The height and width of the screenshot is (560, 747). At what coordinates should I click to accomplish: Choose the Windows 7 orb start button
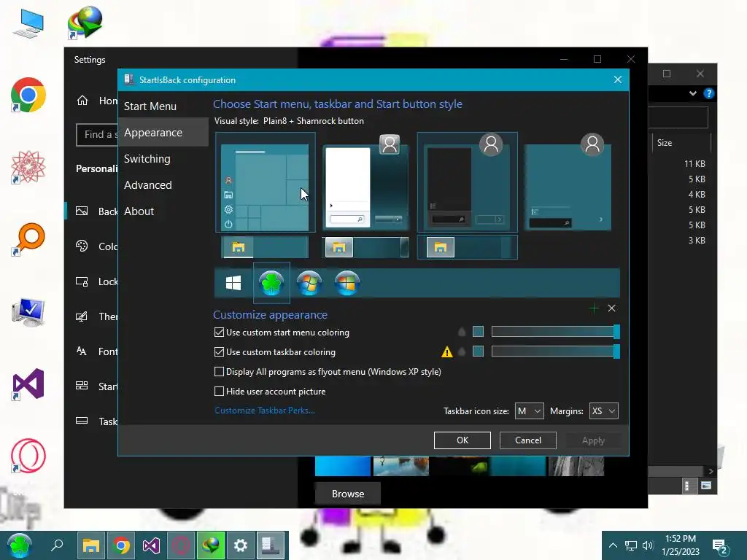(309, 283)
